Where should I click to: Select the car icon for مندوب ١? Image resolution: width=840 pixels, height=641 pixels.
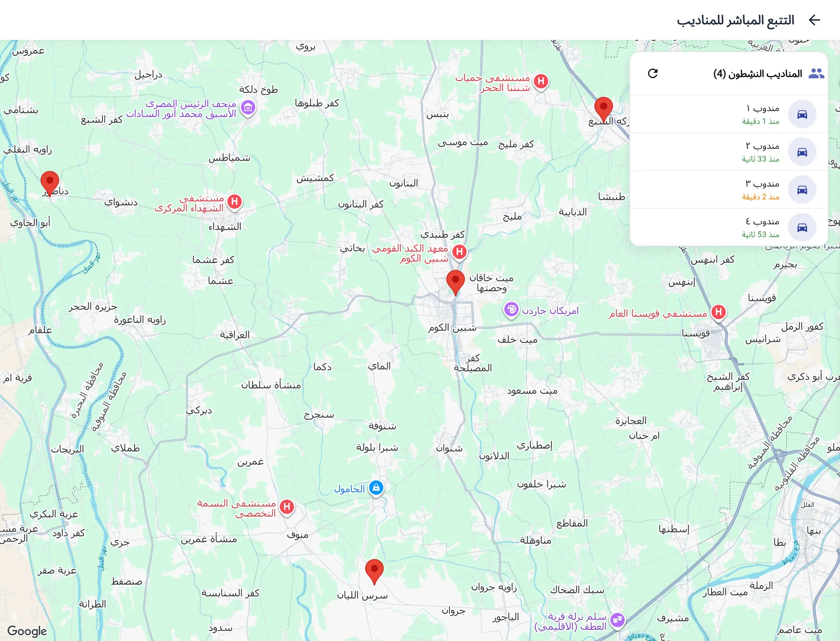coord(802,114)
